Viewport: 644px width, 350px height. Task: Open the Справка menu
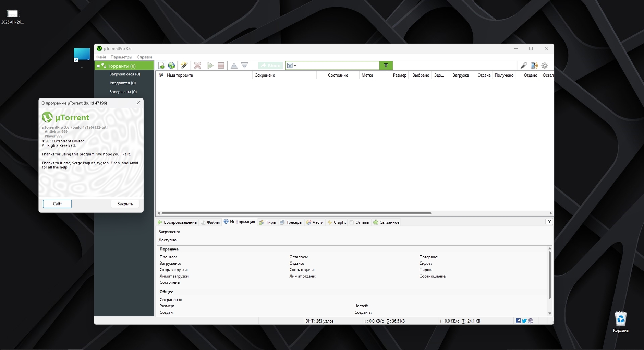coord(144,57)
